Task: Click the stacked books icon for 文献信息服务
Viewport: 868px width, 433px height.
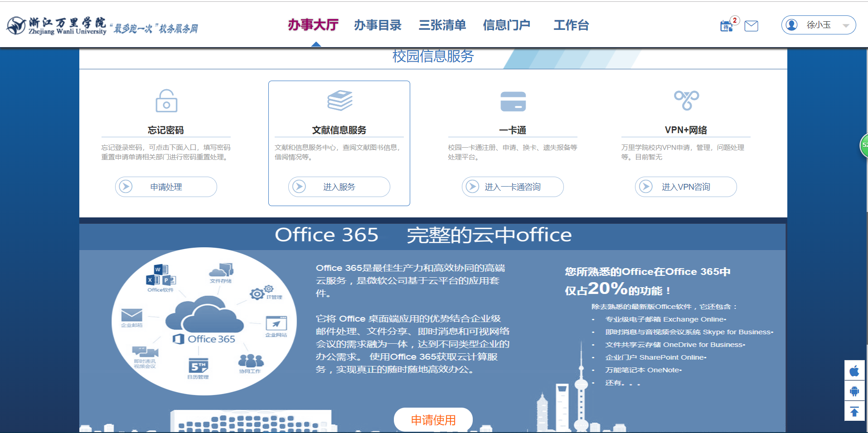Action: [x=339, y=101]
